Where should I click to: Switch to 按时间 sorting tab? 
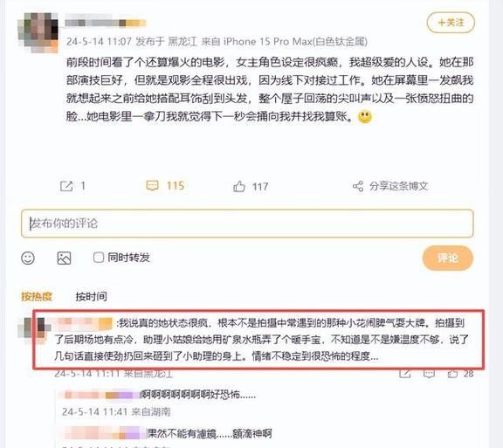(x=91, y=297)
